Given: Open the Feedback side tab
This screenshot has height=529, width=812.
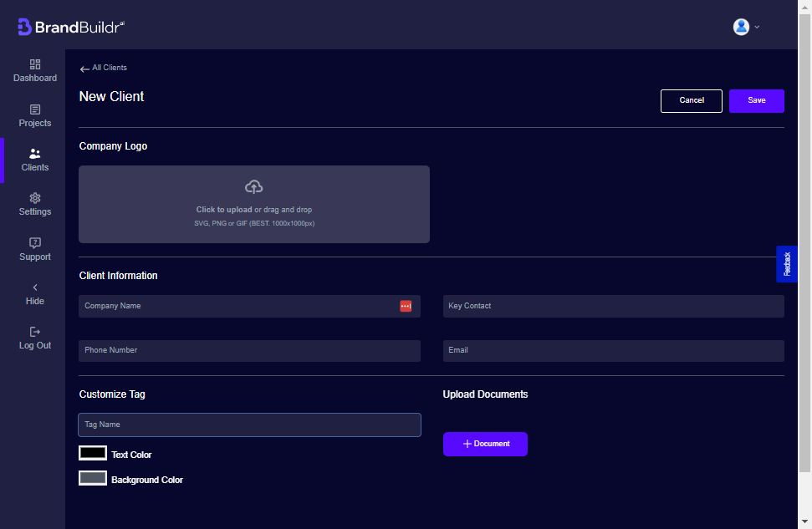Looking at the screenshot, I should (x=787, y=264).
